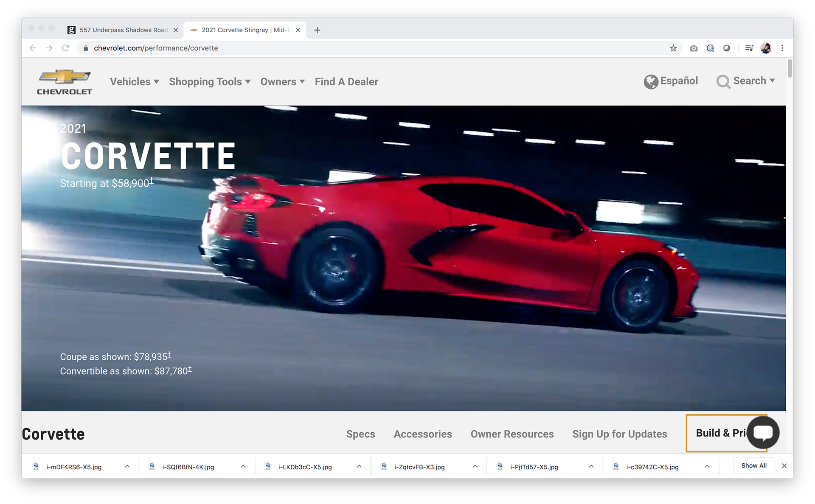
Task: Select the 2021 Corvette Stingray tab
Action: click(x=245, y=30)
